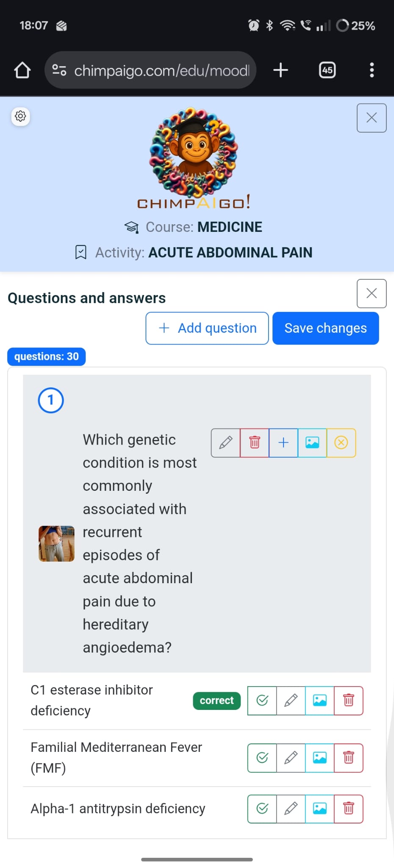Open the browser three-dot overflow menu

(372, 70)
